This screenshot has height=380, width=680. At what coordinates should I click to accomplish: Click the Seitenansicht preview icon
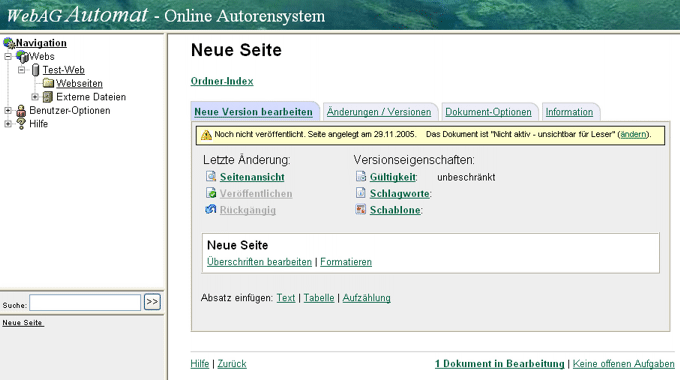pos(211,176)
